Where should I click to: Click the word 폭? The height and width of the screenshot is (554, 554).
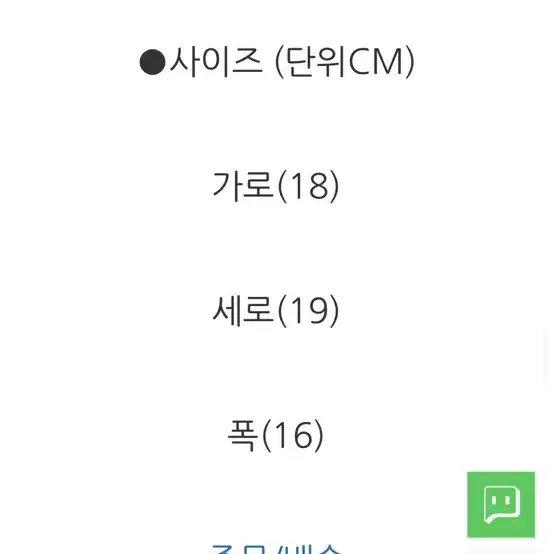coord(242,435)
